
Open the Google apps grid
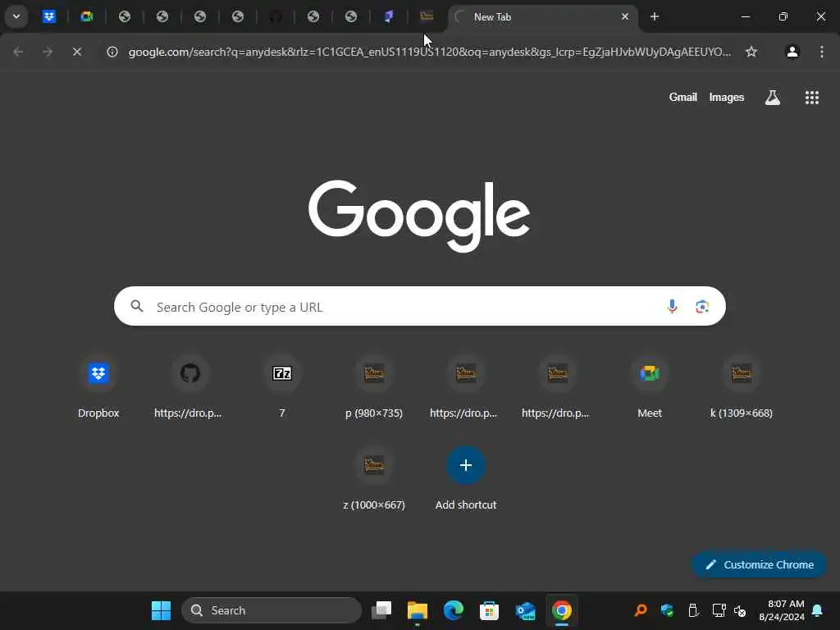(x=811, y=98)
